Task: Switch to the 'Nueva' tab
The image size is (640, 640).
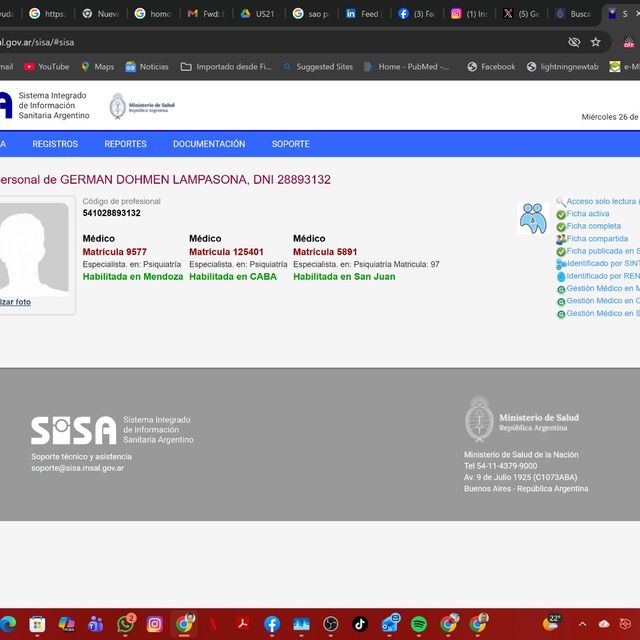Action: click(x=101, y=14)
